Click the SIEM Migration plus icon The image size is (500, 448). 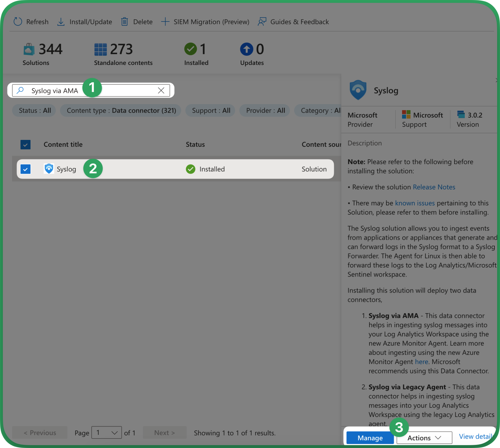[165, 22]
